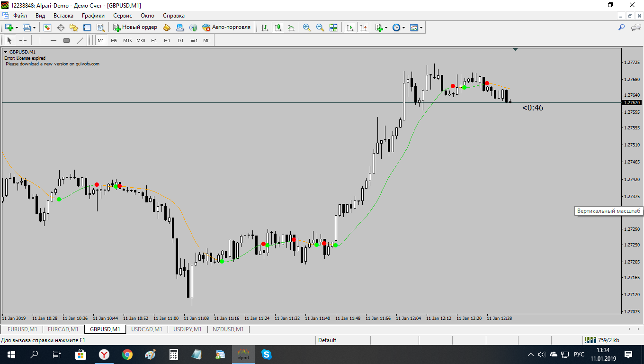Image resolution: width=644 pixels, height=364 pixels.
Task: Open the indicators list dropdown
Action: click(x=386, y=27)
